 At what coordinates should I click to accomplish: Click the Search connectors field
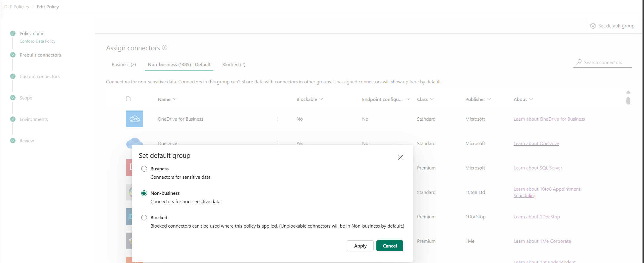tap(603, 62)
